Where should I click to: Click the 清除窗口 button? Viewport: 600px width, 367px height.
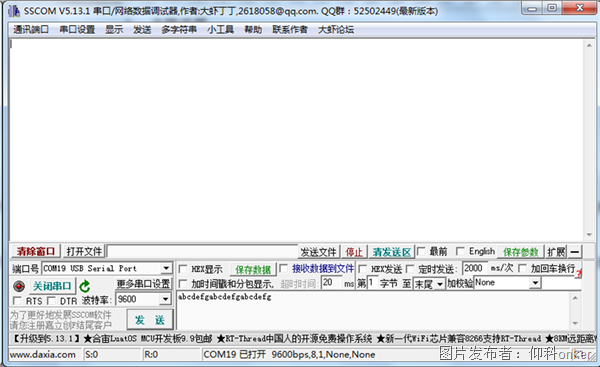click(x=35, y=251)
